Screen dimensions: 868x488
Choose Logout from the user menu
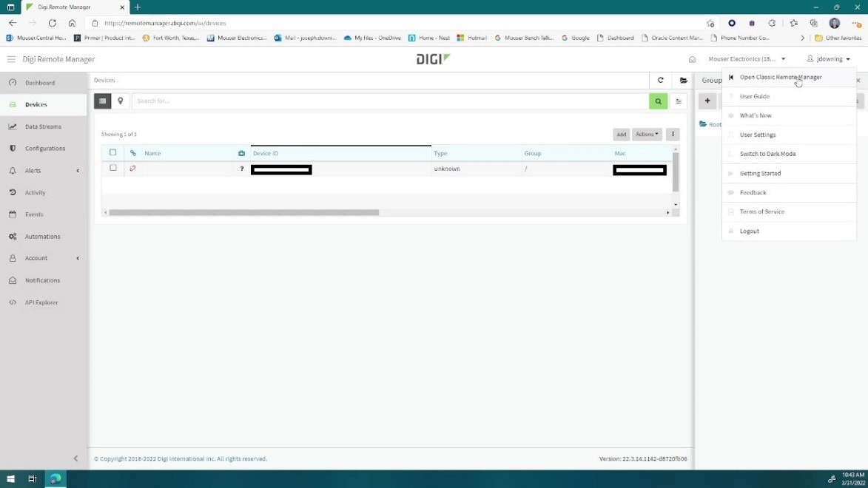tap(749, 231)
